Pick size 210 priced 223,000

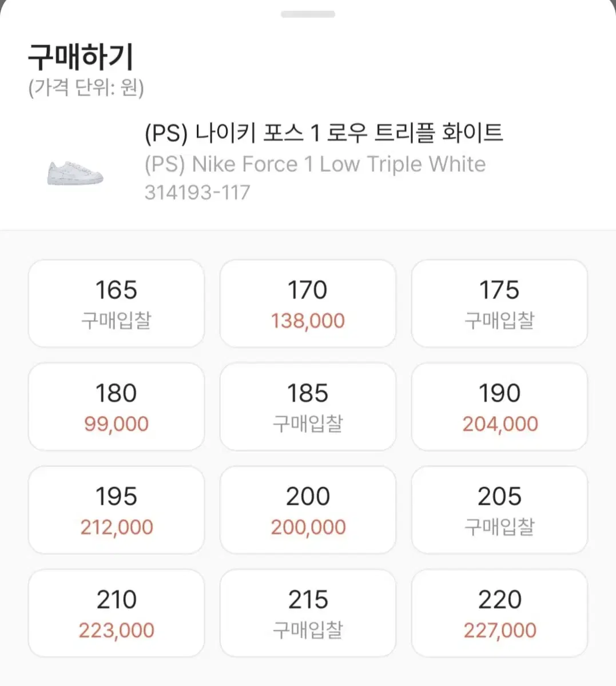[x=116, y=613]
